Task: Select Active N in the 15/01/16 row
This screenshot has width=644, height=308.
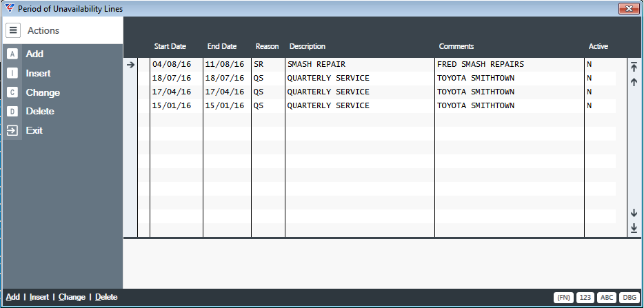Action: point(590,105)
